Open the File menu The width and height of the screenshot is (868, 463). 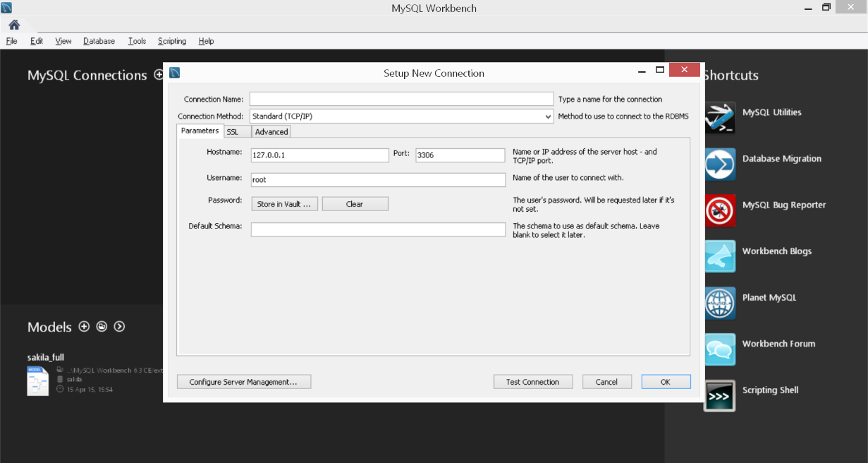11,41
